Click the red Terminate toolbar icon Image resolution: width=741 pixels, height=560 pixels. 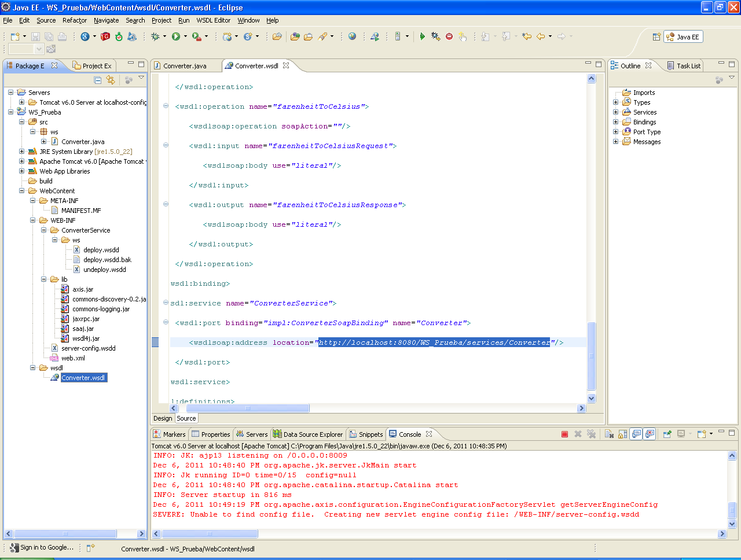tap(449, 36)
